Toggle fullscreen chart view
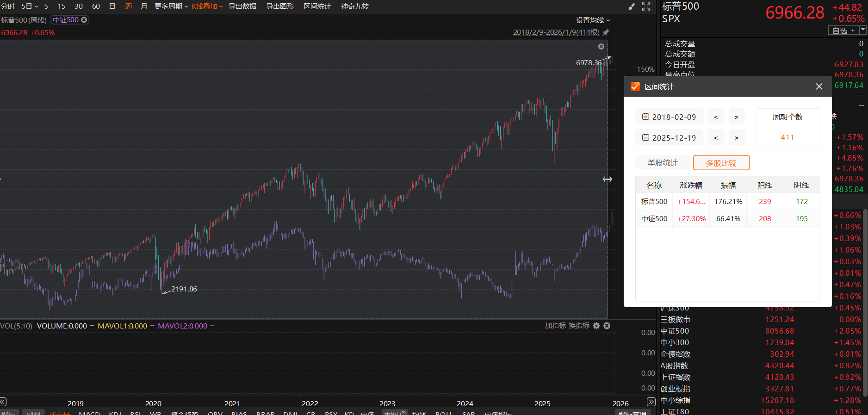Image resolution: width=868 pixels, height=415 pixels. 646,6
